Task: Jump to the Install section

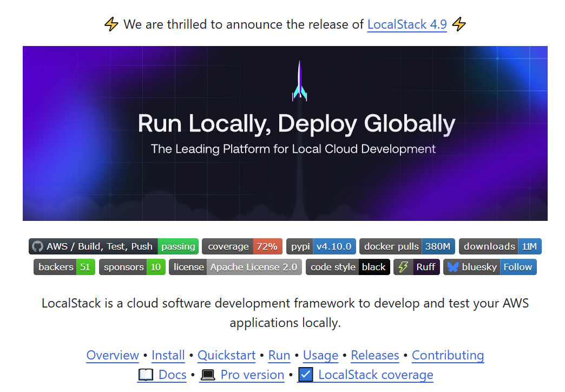Action: point(168,355)
